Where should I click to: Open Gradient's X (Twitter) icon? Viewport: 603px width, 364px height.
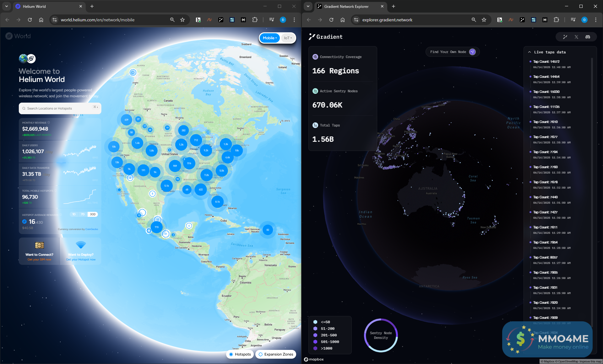(576, 37)
